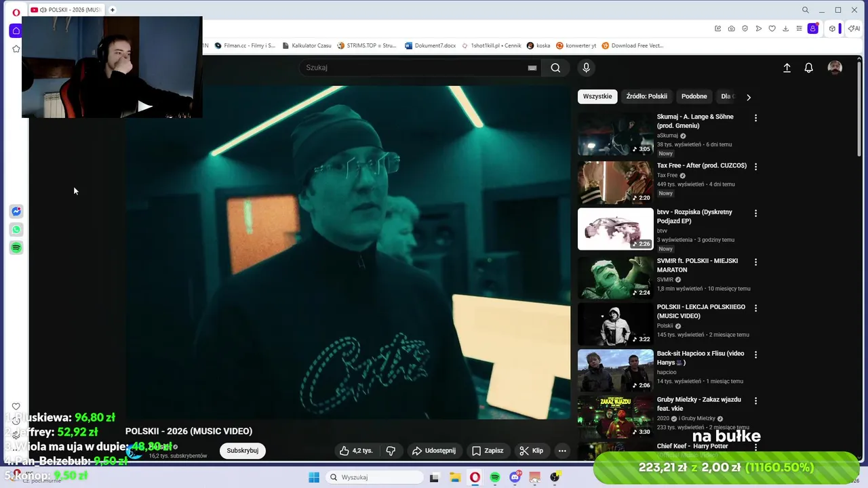
Task: Like the video, 4,2 tys.
Action: (x=357, y=451)
